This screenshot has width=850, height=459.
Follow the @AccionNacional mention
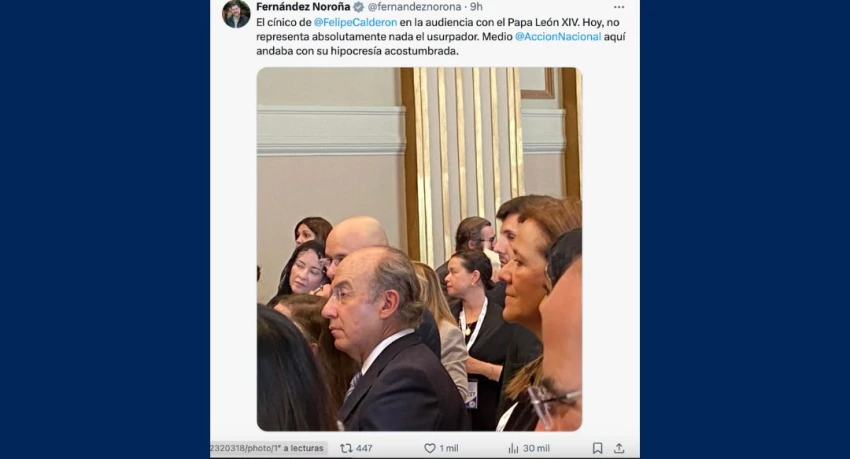pos(558,37)
